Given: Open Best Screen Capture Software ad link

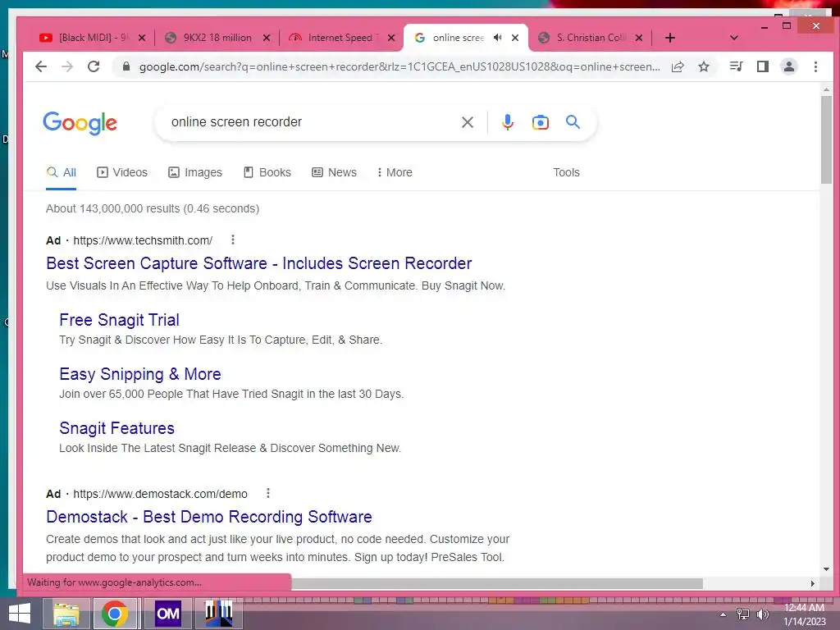Looking at the screenshot, I should pyautogui.click(x=258, y=263).
